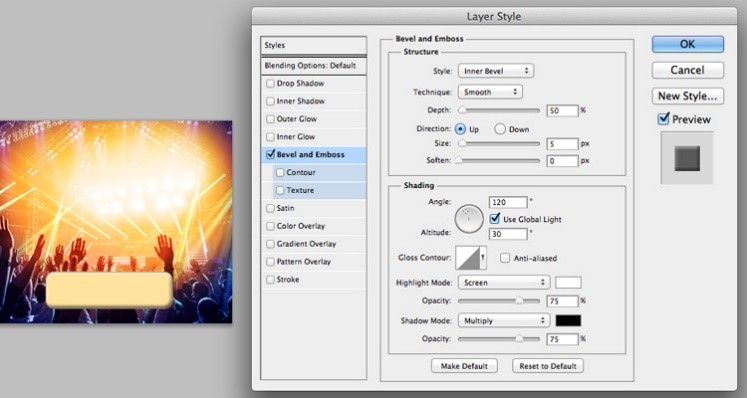Click the Soften slider handle
The image size is (747, 398).
click(x=458, y=161)
